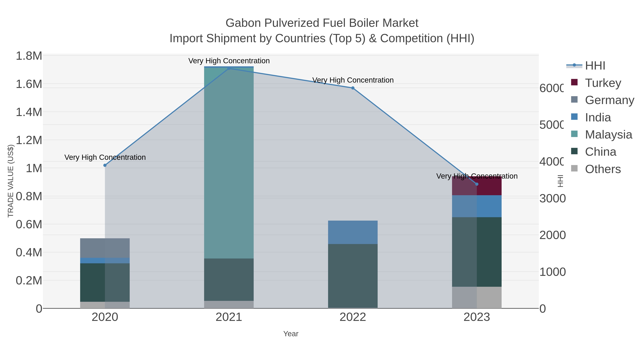Toggle the Malaysia legend entry
Viewport: 644px width, 362px height.
pos(601,134)
